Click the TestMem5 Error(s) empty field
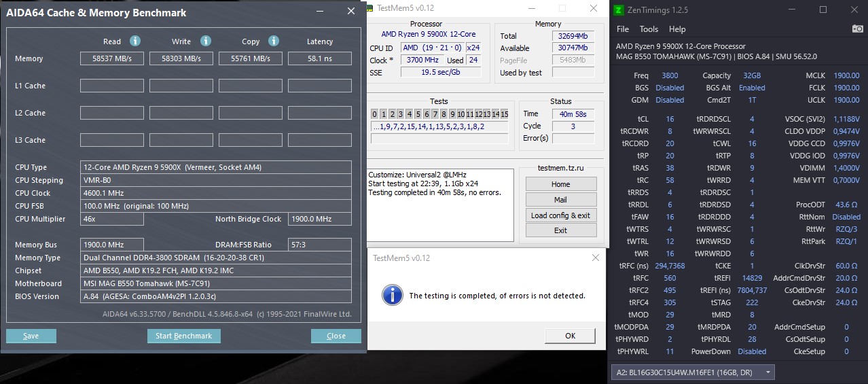Image resolution: width=868 pixels, height=384 pixels. (573, 138)
